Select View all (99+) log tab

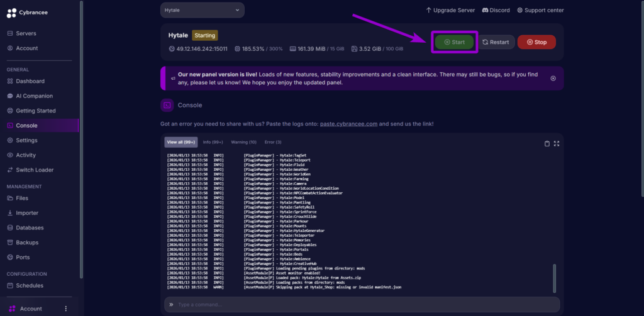pyautogui.click(x=181, y=142)
